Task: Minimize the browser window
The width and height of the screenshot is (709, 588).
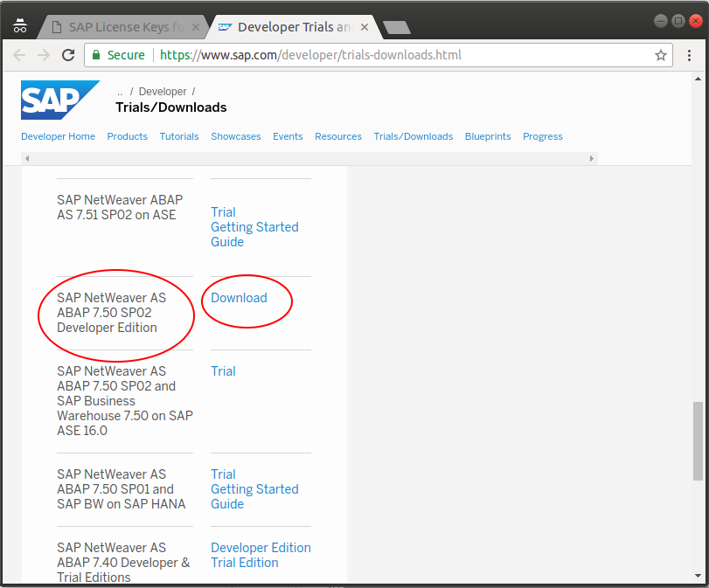Action: tap(661, 21)
